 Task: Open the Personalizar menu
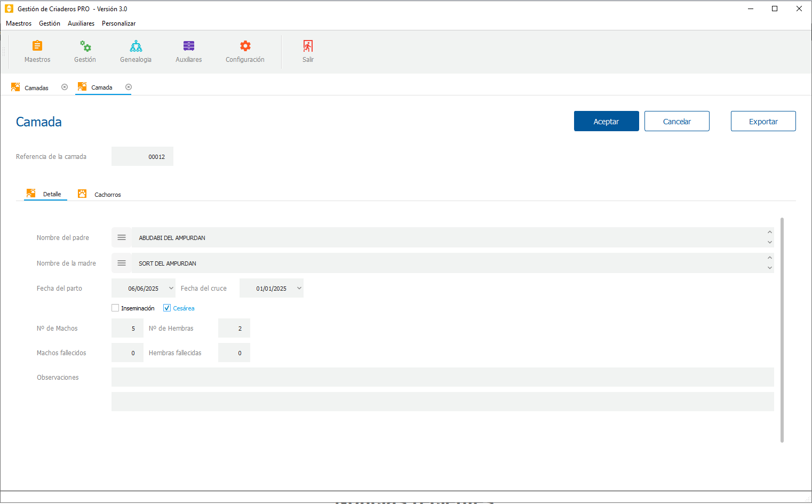click(x=118, y=23)
